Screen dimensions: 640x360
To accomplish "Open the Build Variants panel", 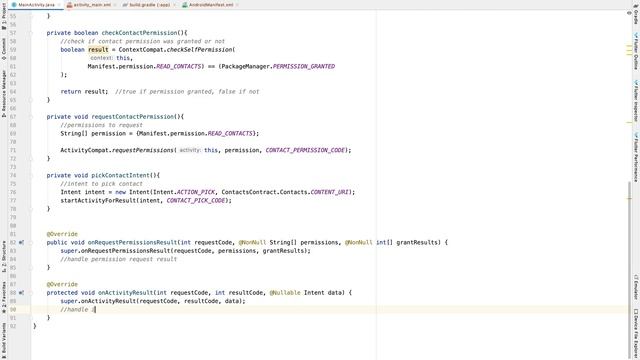I will [x=4, y=340].
